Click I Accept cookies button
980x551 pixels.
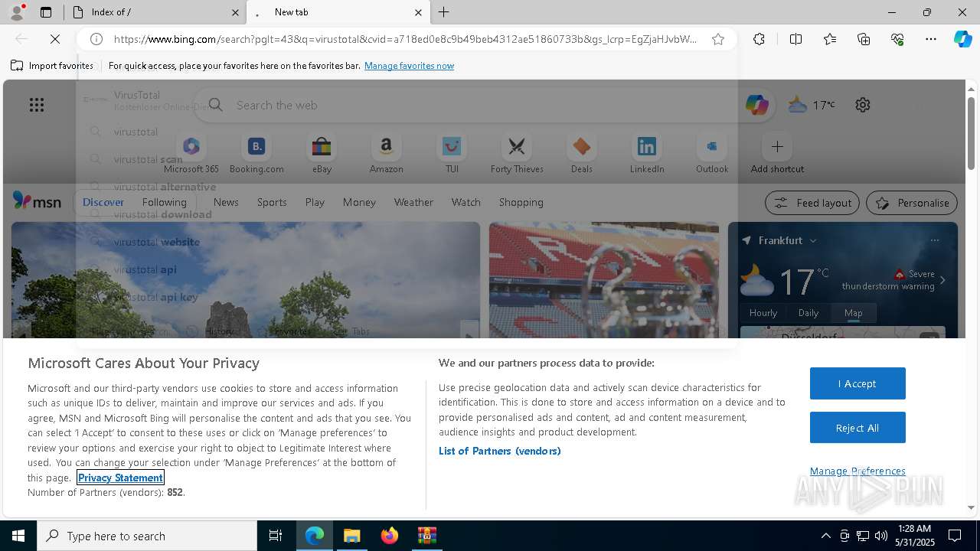pyautogui.click(x=857, y=383)
